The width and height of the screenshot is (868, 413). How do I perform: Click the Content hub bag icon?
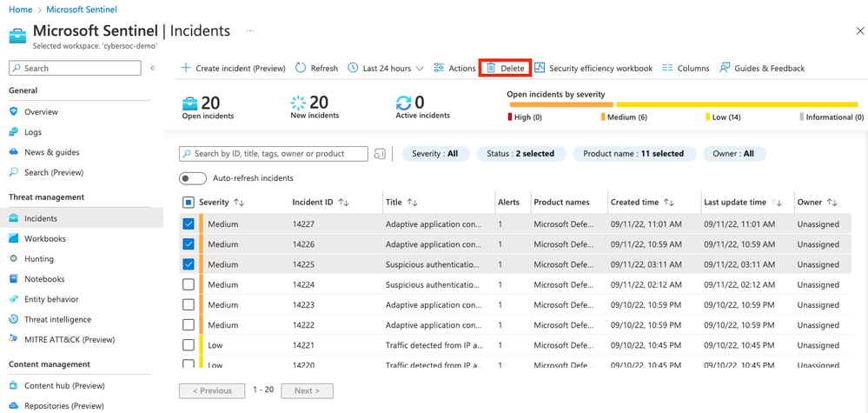coord(14,385)
